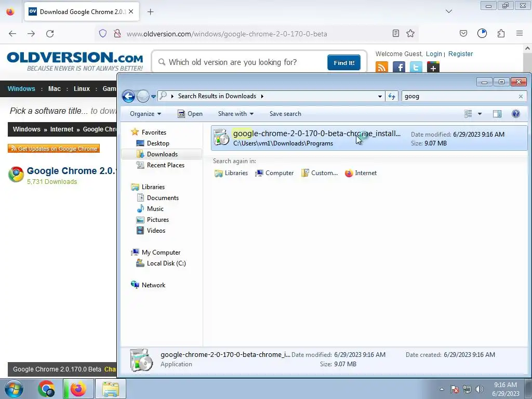Open Firefox extensions puzzle icon
532x399 pixels.
point(501,33)
